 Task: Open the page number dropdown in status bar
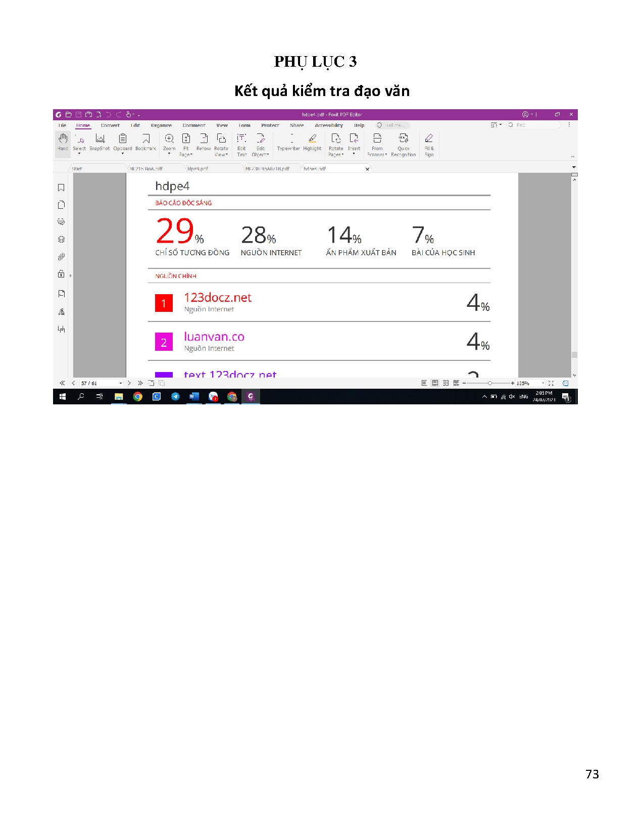pos(120,384)
